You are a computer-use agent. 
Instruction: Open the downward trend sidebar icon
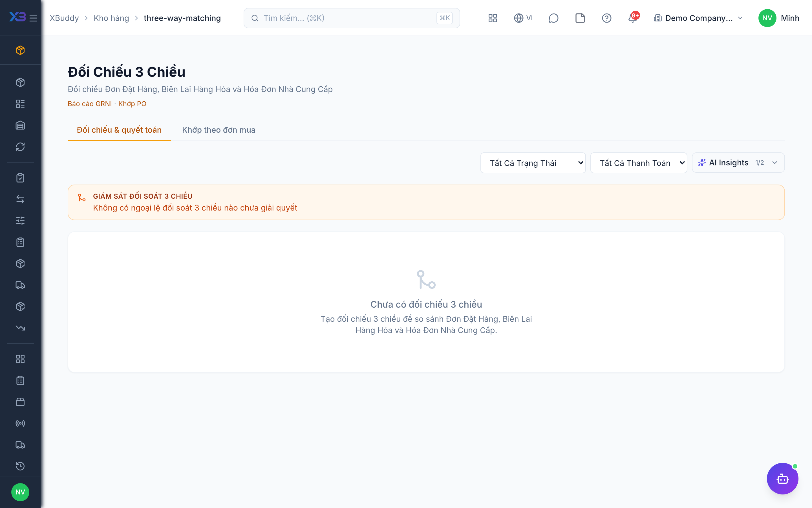[20, 328]
